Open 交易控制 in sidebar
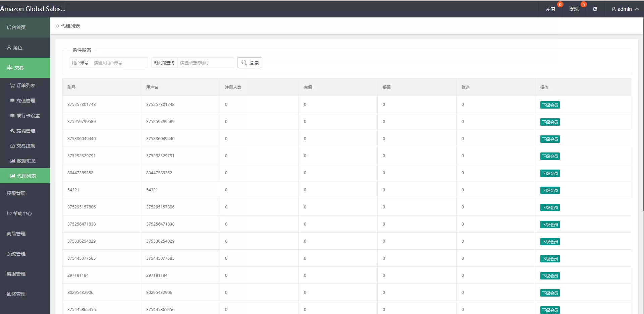Viewport: 644px width, 314px height. coord(25,146)
